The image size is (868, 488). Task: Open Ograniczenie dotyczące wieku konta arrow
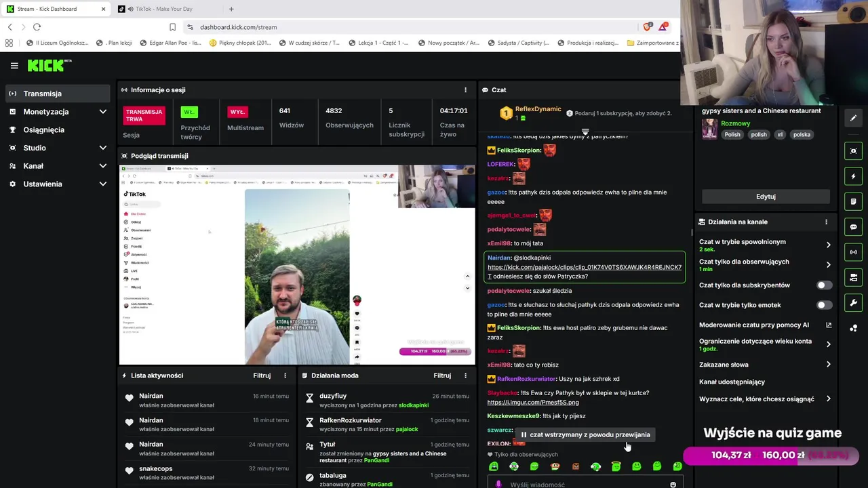click(828, 344)
